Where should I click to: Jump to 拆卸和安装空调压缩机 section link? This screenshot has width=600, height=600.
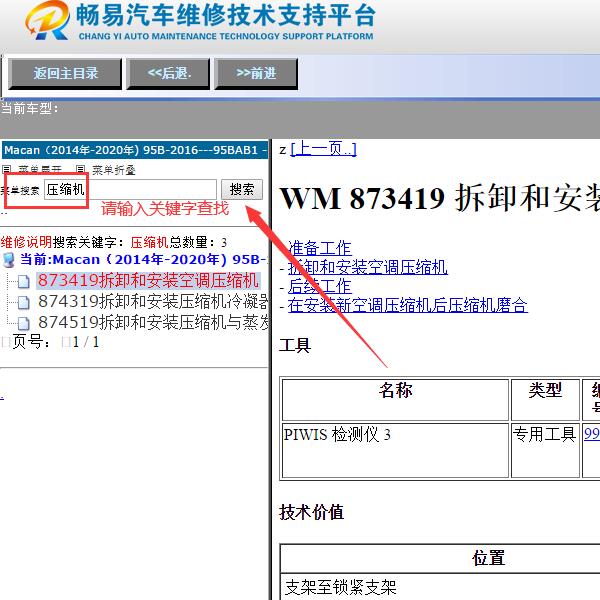pos(367,267)
